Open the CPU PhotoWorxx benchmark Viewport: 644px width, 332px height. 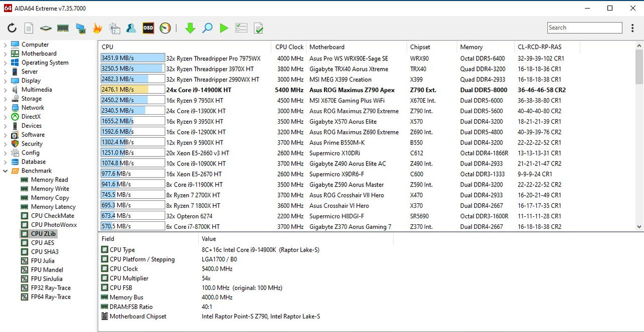54,225
